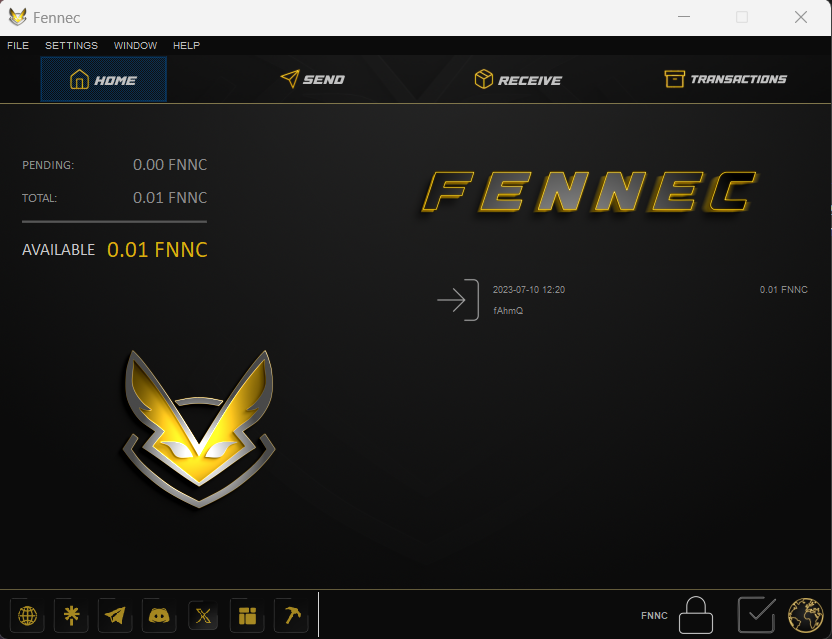832x639 pixels.
Task: Open the X (Twitter) page
Action: tap(203, 616)
